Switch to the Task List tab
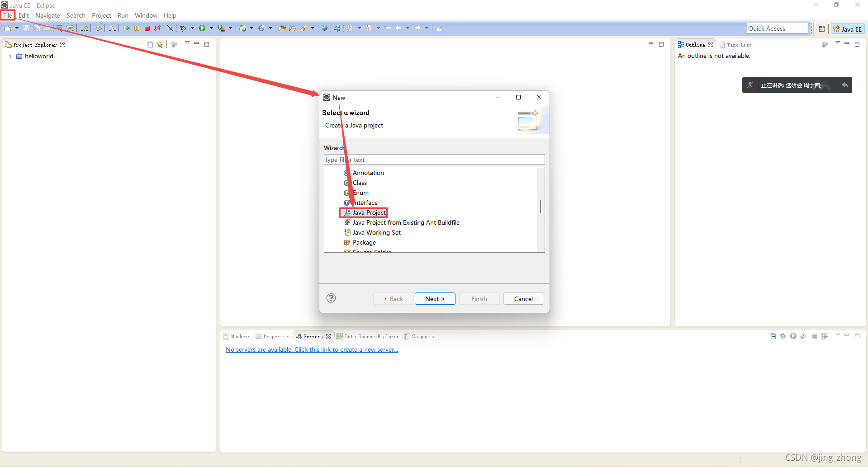The height and width of the screenshot is (467, 868). pyautogui.click(x=735, y=45)
